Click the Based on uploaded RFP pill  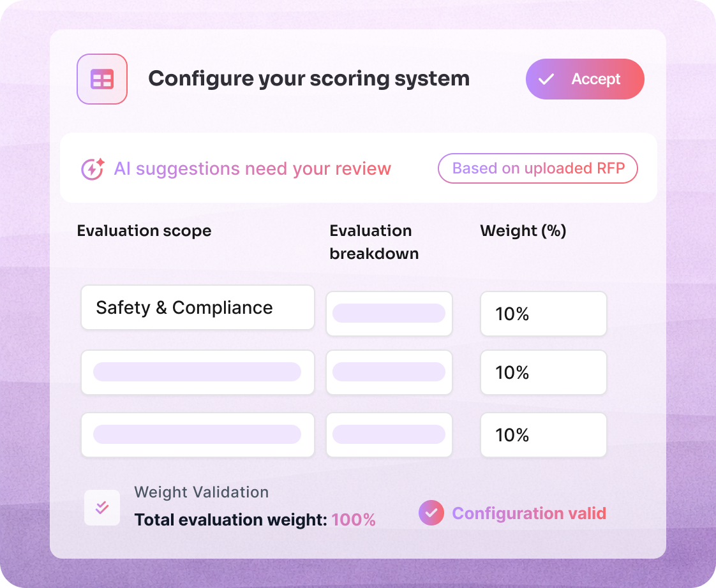[x=537, y=168]
